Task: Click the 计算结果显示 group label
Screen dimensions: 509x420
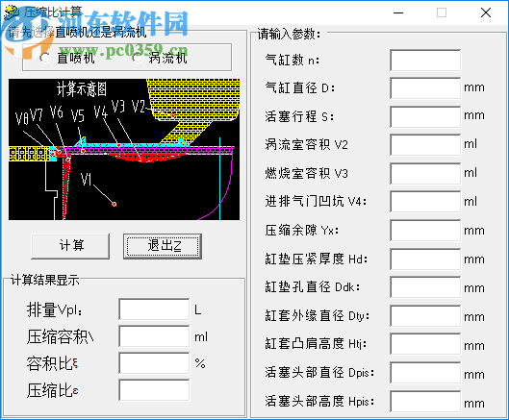Action: click(45, 280)
